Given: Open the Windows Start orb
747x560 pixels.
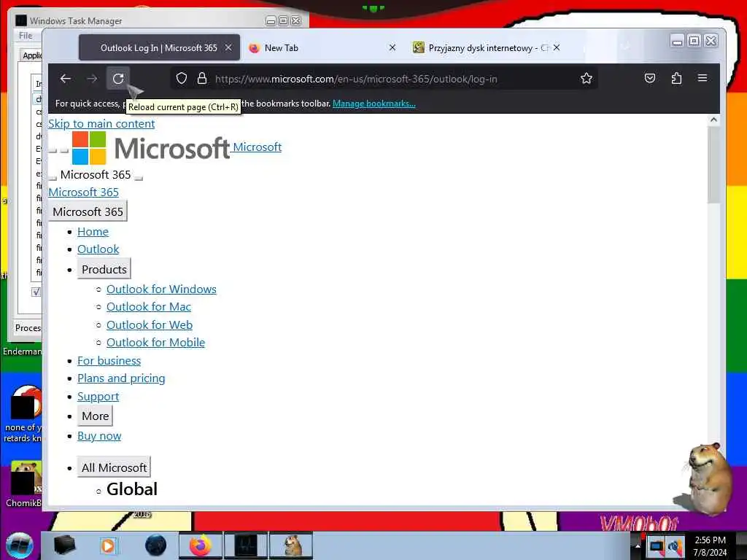Looking at the screenshot, I should pos(20,545).
